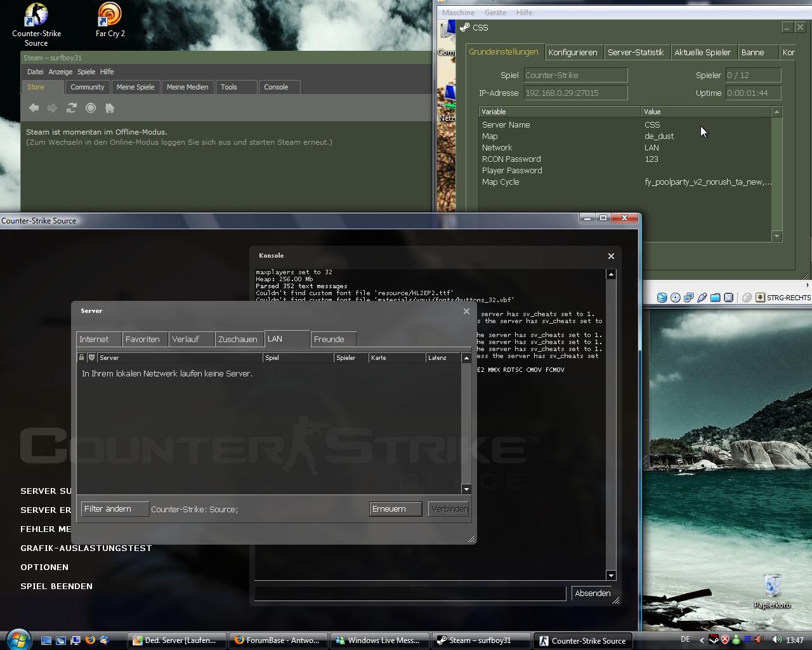Switch to the Meine Medien tab
Viewport: 812px width, 650px height.
tap(188, 87)
